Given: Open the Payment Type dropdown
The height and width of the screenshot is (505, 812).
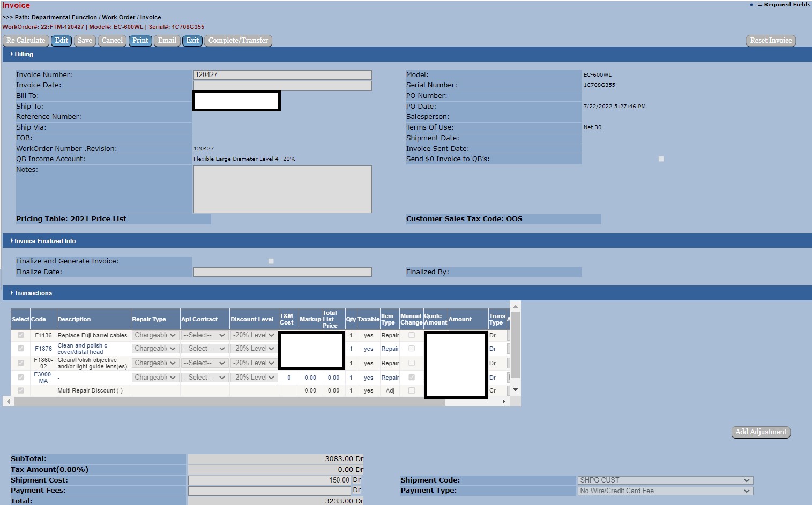Looking at the screenshot, I should point(665,491).
